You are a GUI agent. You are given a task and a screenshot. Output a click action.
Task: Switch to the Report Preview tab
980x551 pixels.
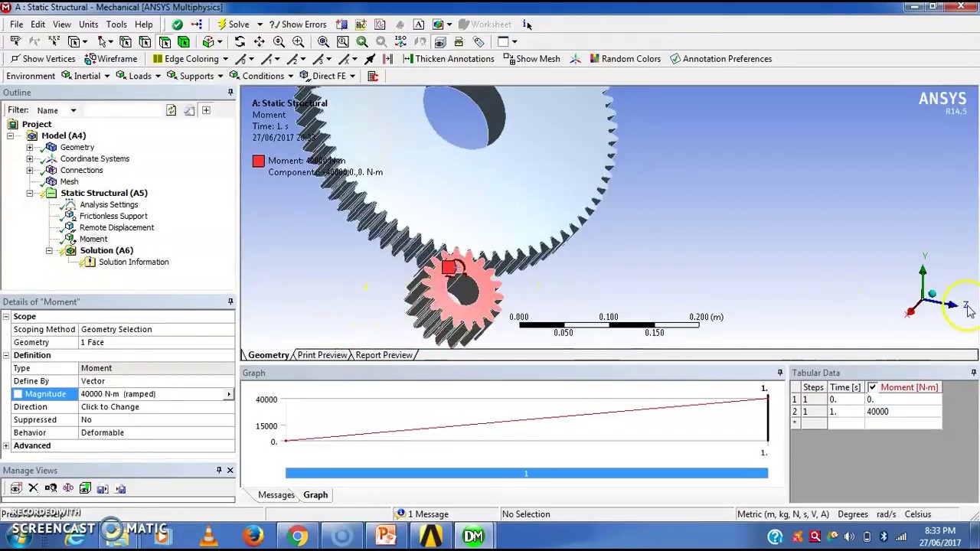pyautogui.click(x=384, y=355)
